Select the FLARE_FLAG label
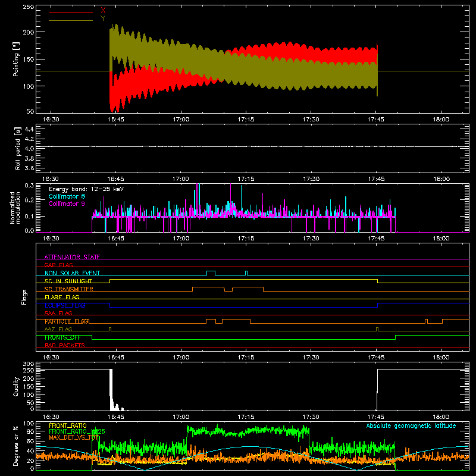476x476 pixels. [62, 297]
